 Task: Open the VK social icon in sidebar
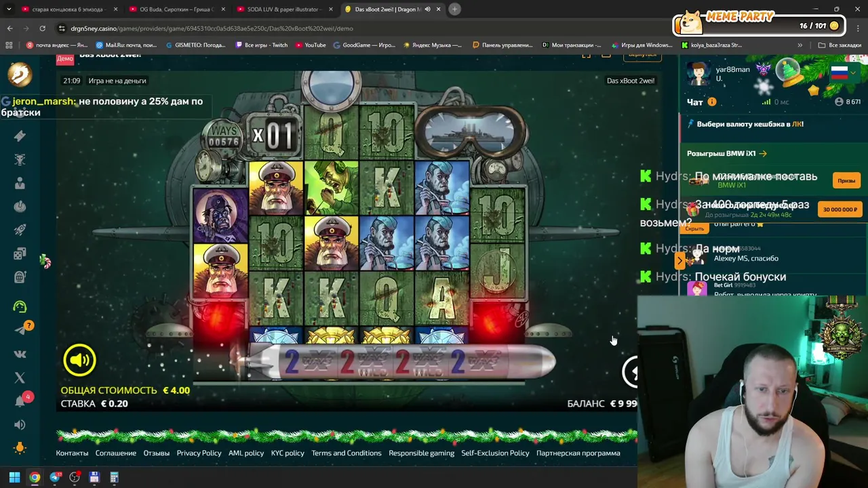click(20, 354)
